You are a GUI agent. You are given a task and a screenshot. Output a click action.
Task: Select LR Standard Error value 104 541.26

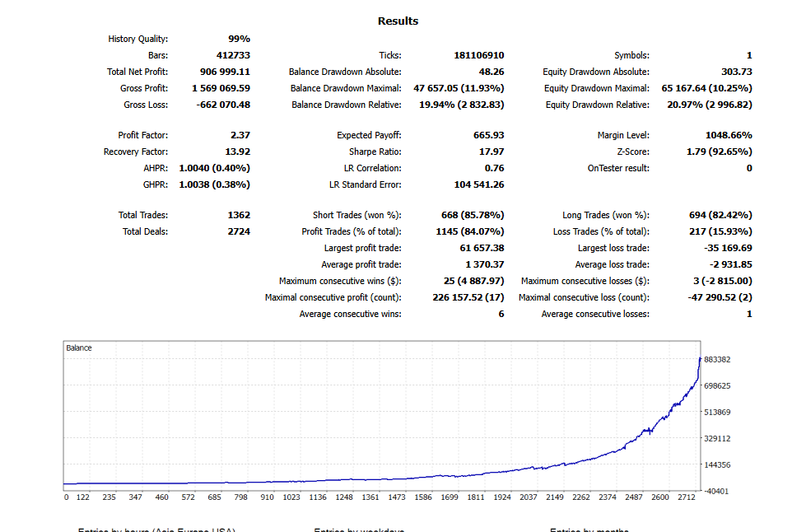pyautogui.click(x=478, y=184)
